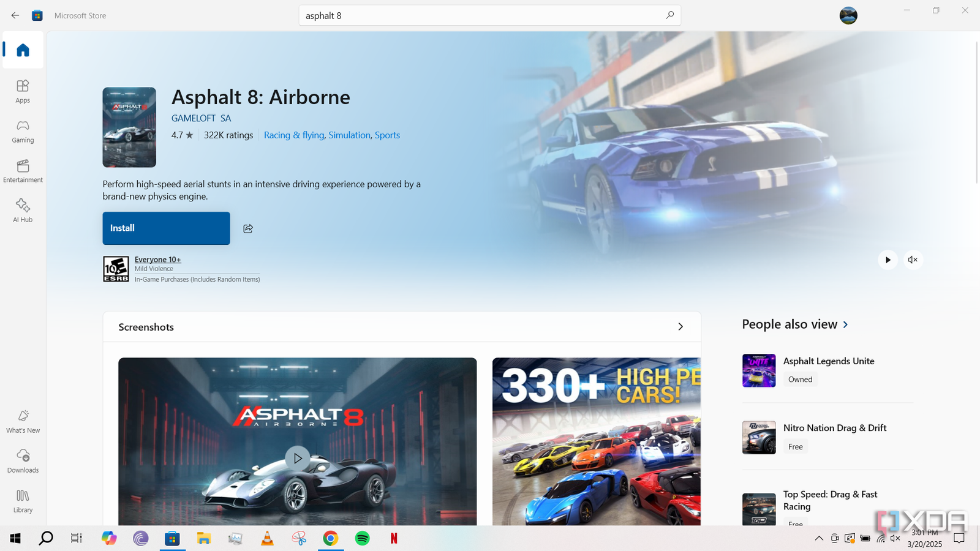Image resolution: width=980 pixels, height=551 pixels.
Task: Open the Racing & flying category
Action: coord(294,135)
